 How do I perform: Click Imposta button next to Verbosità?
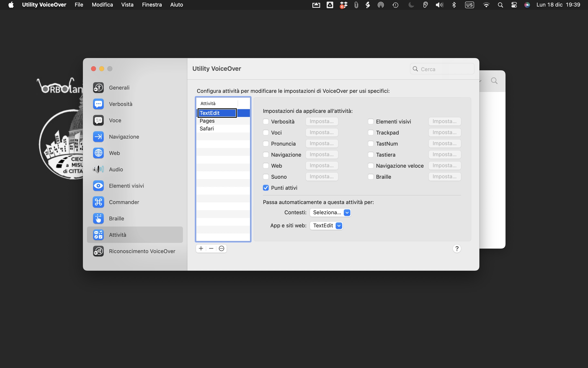(322, 121)
